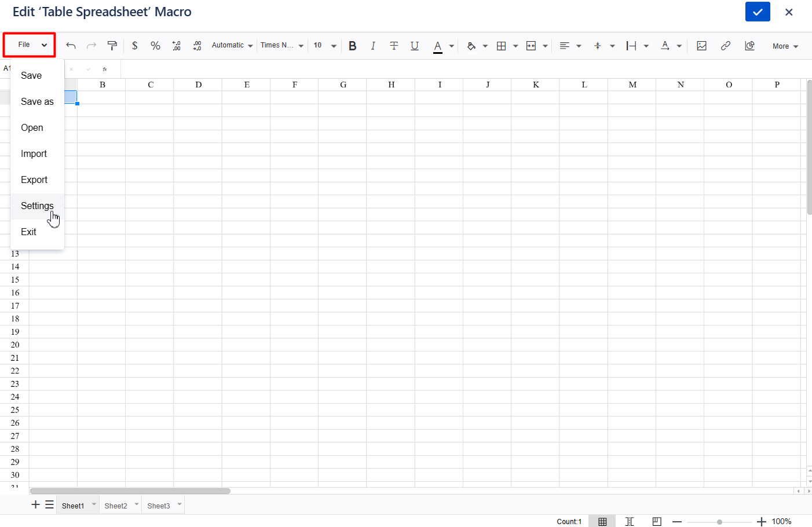Insert an image using the picture icon
Viewport: 812px width, 527px height.
click(x=701, y=46)
